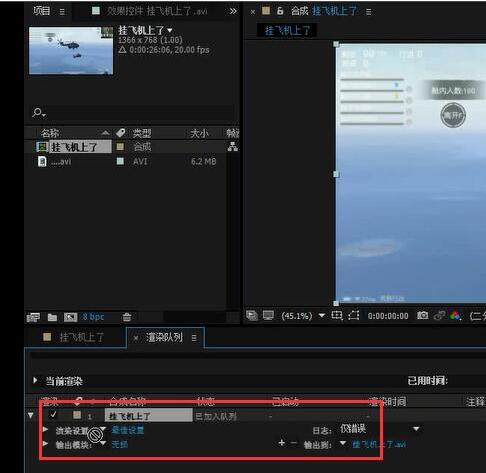Open the Show Channel color management icon

[x=455, y=315]
